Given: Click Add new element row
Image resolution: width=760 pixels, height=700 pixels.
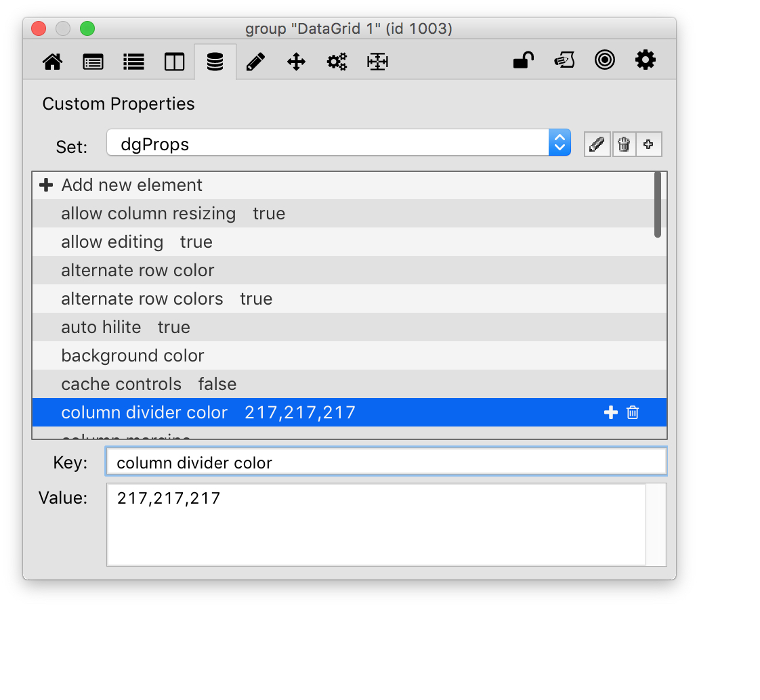Looking at the screenshot, I should (131, 185).
